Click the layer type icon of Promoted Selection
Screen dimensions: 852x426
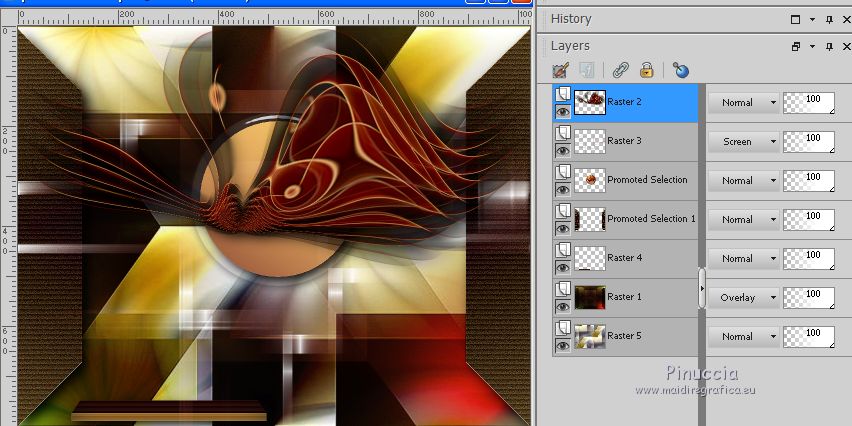pos(563,172)
